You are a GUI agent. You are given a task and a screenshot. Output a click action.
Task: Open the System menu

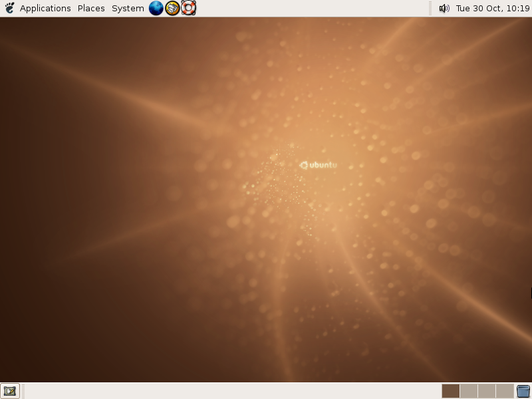[x=128, y=8]
